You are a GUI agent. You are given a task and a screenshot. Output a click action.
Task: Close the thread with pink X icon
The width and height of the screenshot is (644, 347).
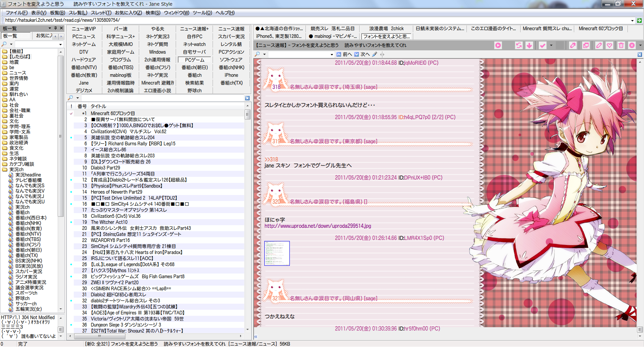pyautogui.click(x=632, y=45)
